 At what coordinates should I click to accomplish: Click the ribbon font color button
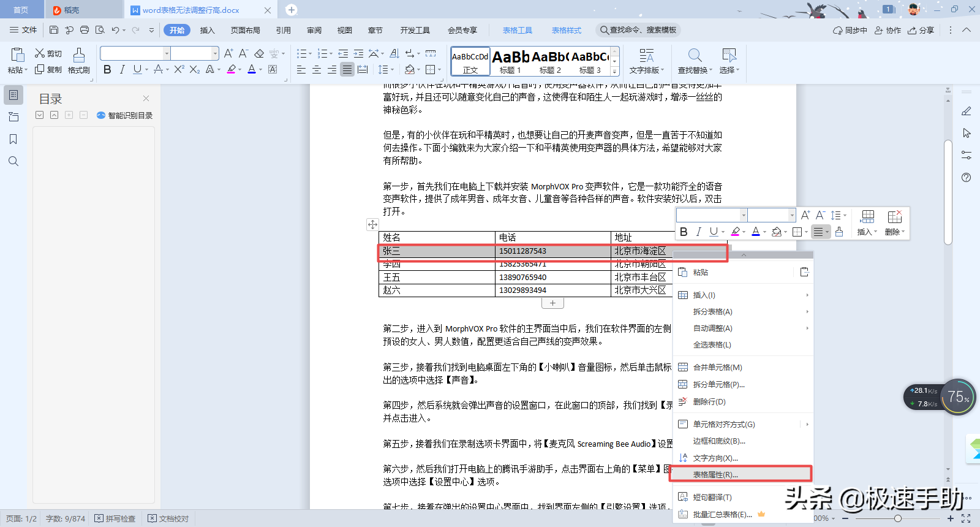tap(252, 69)
